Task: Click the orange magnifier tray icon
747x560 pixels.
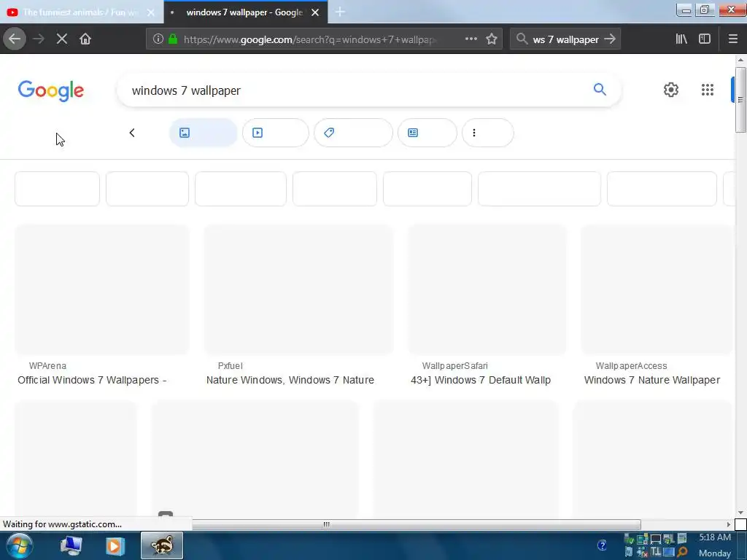Action: (x=683, y=553)
